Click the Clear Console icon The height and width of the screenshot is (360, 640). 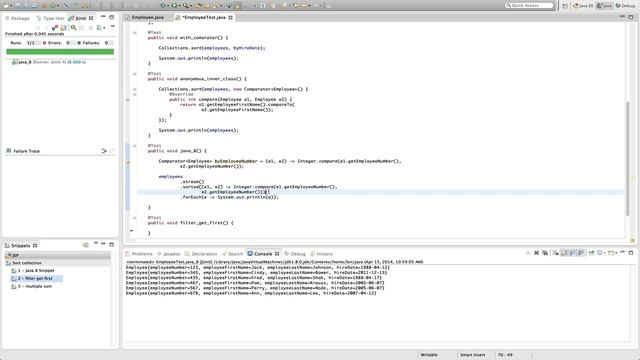pos(556,253)
